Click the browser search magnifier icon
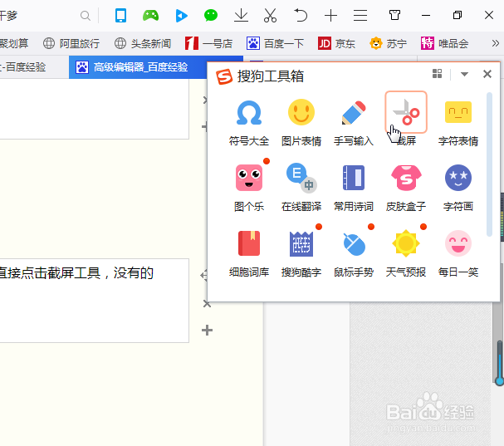The width and height of the screenshot is (504, 446). 86,16
